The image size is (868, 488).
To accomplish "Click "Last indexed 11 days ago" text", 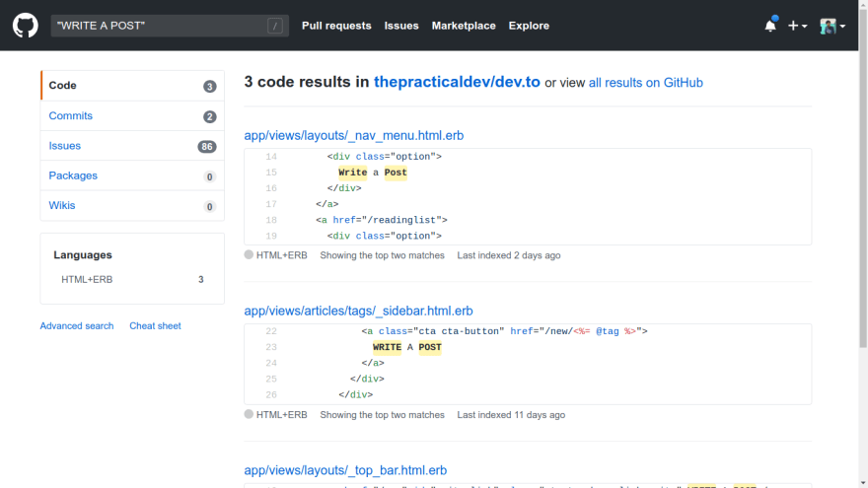I will click(x=511, y=415).
